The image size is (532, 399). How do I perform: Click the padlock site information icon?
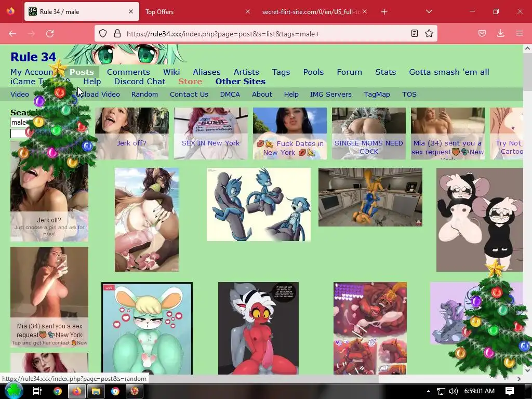117,34
